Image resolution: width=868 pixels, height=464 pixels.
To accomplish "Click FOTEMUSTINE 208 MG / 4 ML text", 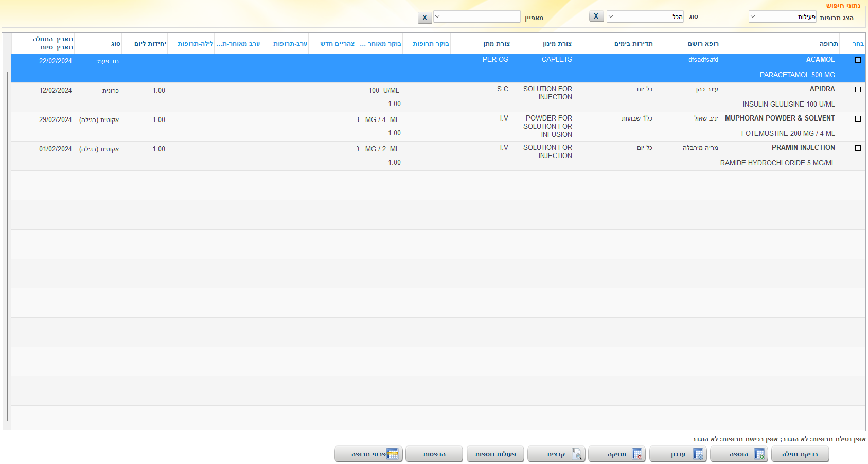I will [x=788, y=134].
